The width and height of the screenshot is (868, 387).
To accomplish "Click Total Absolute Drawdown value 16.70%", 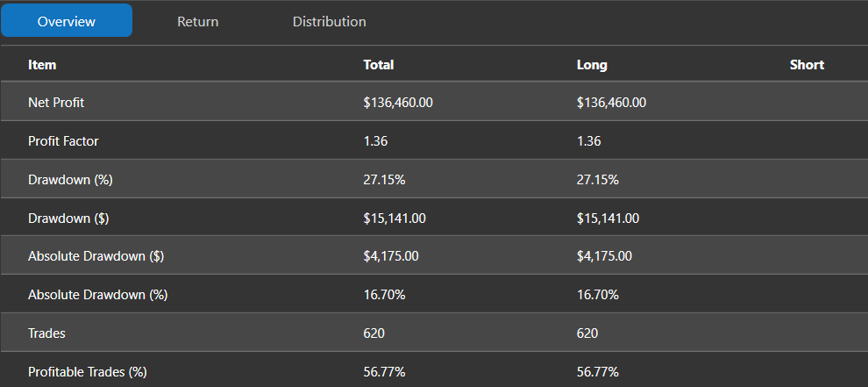I will 384,295.
